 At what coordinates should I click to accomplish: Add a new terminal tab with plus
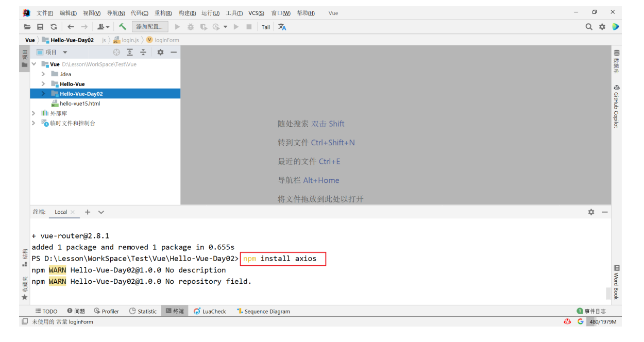pyautogui.click(x=88, y=212)
